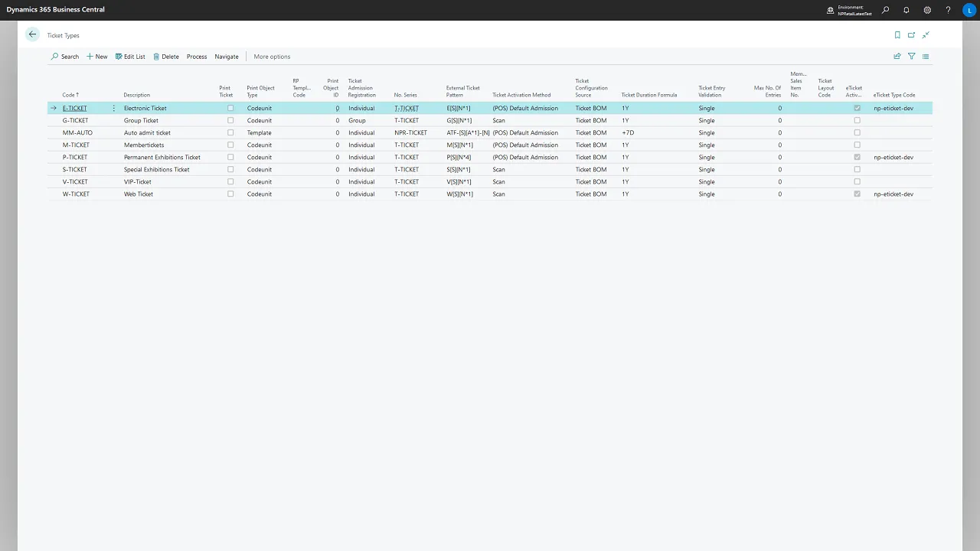The image size is (980, 551).
Task: Toggle Print Ticket for G-TICKET
Action: point(230,121)
